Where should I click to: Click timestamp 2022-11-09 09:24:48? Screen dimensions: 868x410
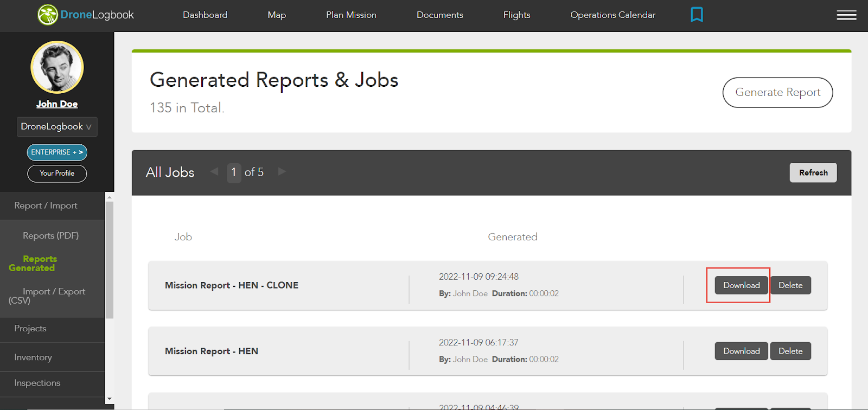click(478, 277)
